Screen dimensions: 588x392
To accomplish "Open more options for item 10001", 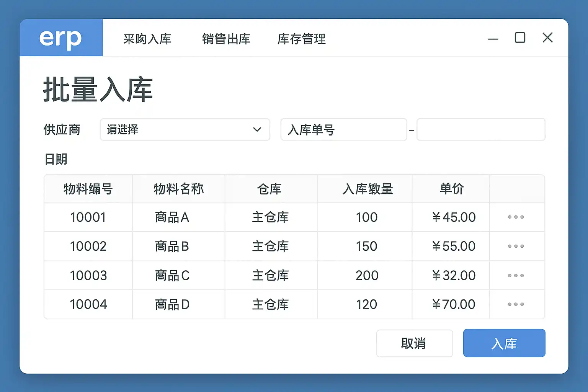I will tap(516, 217).
